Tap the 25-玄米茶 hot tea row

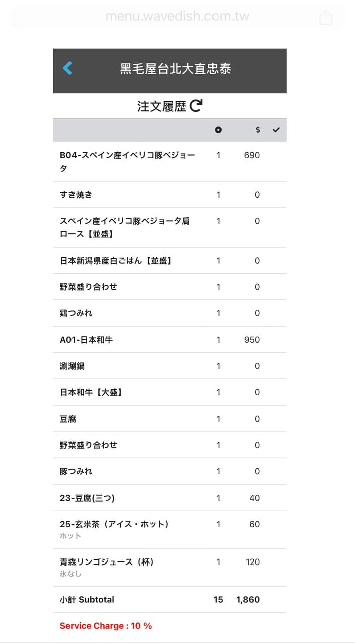coord(170,530)
